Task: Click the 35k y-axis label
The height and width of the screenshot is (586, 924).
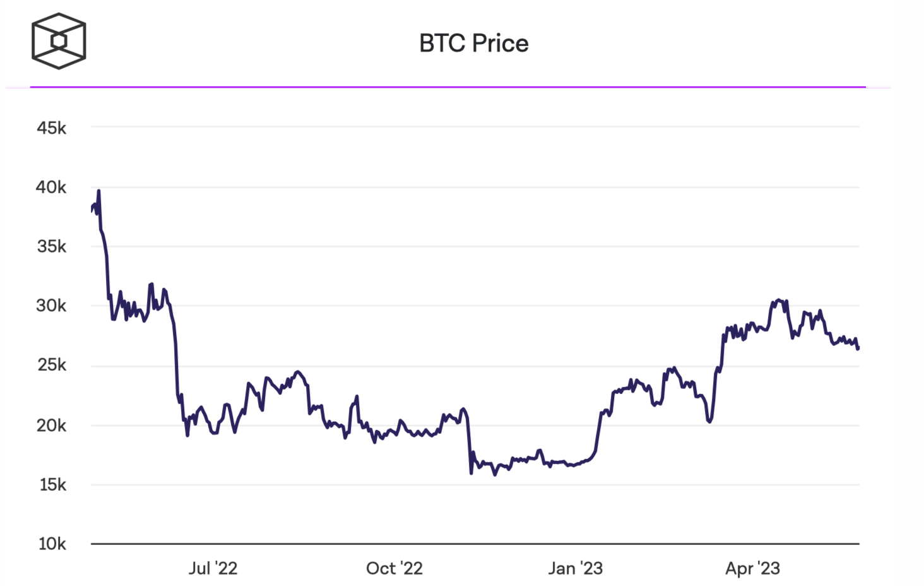Action: [x=51, y=247]
